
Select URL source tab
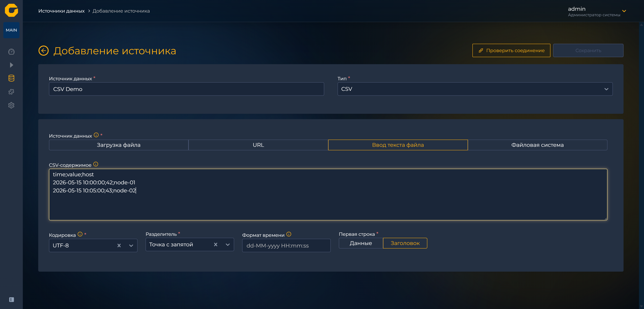tap(258, 145)
